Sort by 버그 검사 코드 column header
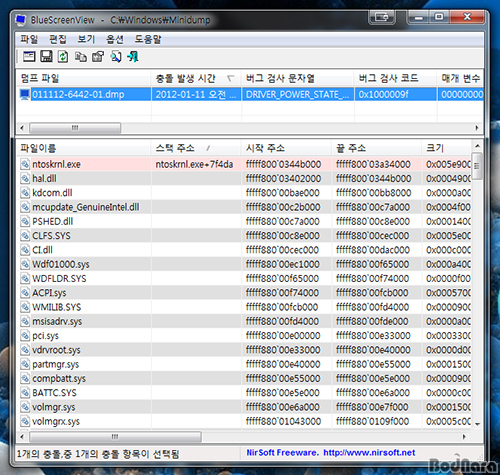Screen dimensions: 500x475 pos(395,78)
